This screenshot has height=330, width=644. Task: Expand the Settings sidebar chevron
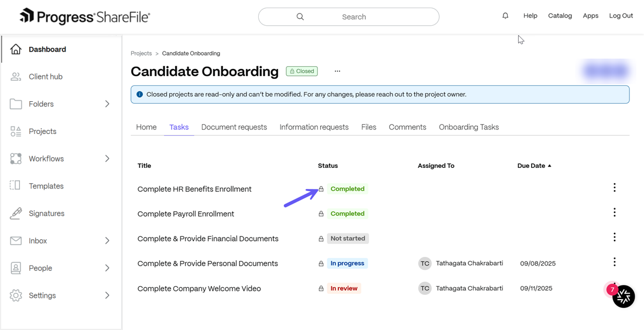tap(107, 295)
